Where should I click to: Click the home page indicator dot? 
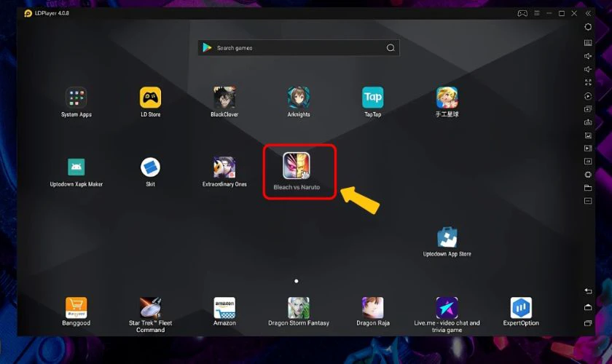297,281
